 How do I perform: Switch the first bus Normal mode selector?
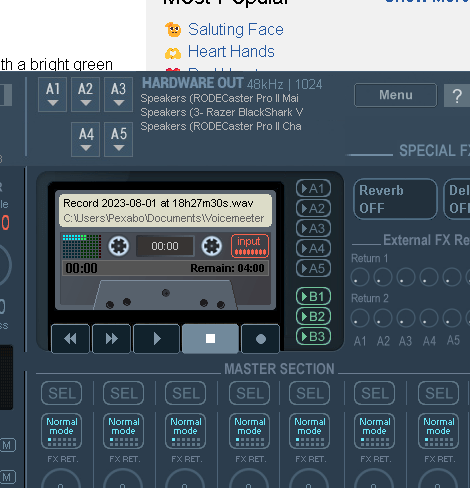click(61, 431)
